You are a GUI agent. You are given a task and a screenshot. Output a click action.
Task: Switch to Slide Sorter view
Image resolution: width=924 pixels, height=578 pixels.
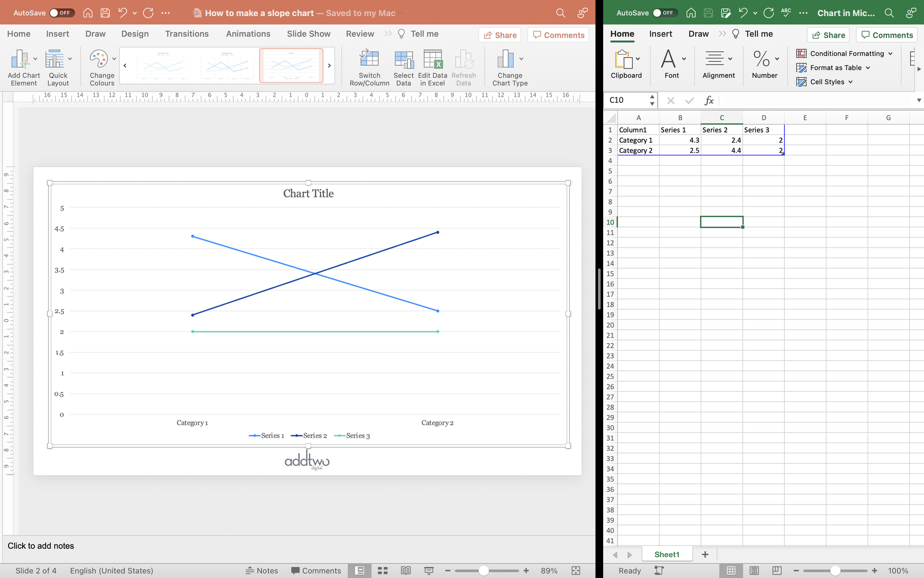(x=383, y=570)
